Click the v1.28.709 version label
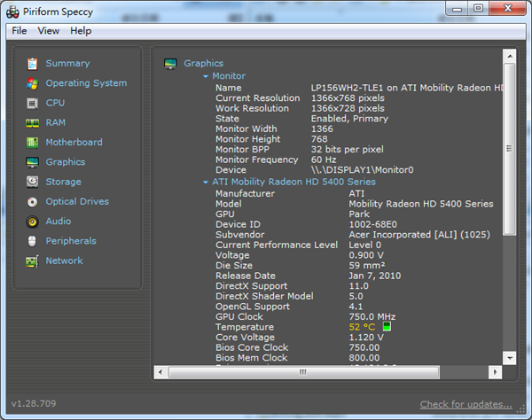 tap(34, 403)
